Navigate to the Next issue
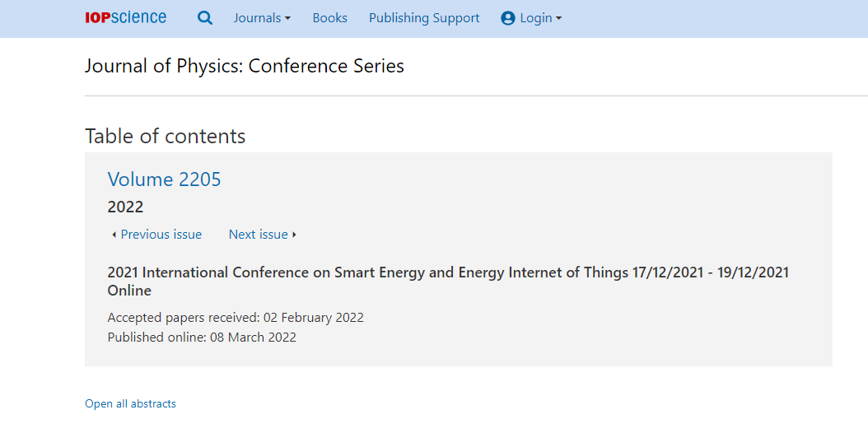 point(258,235)
